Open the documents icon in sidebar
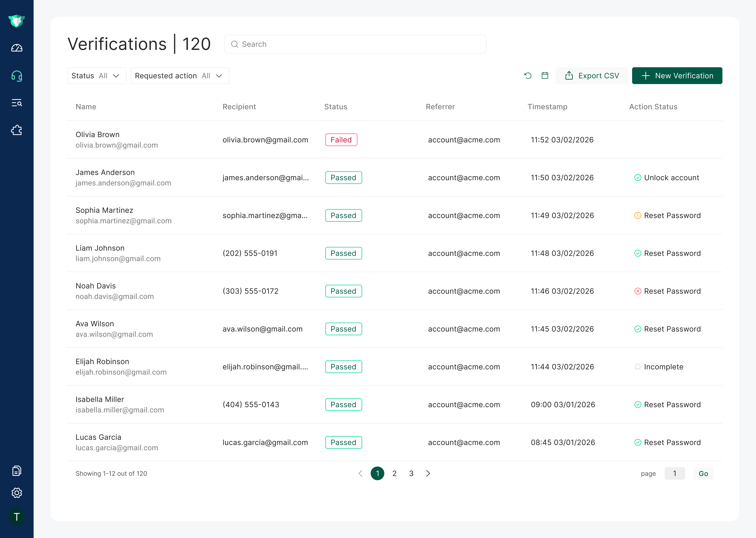The image size is (756, 538). pos(17,471)
